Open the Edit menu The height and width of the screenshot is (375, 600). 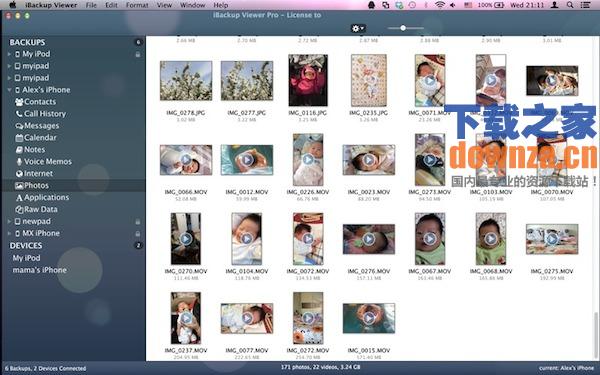click(111, 5)
